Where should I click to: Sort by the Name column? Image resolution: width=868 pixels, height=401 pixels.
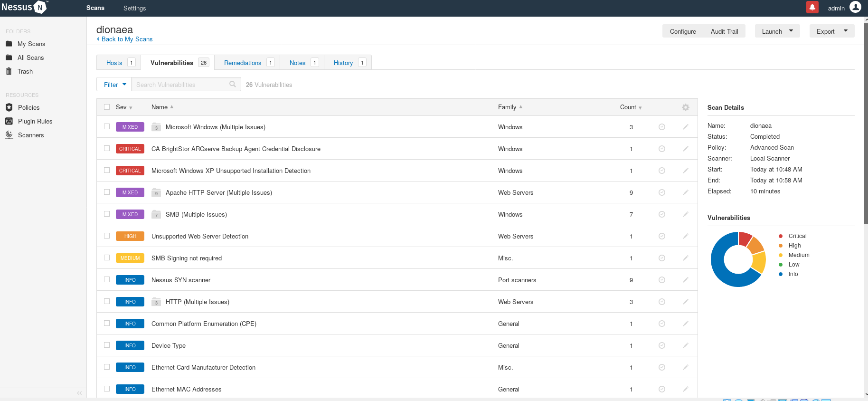click(162, 107)
